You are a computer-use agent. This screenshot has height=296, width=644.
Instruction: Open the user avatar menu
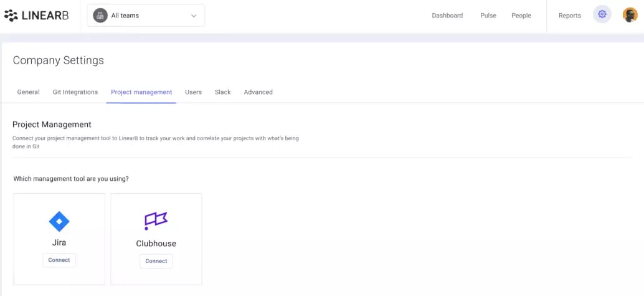click(630, 15)
